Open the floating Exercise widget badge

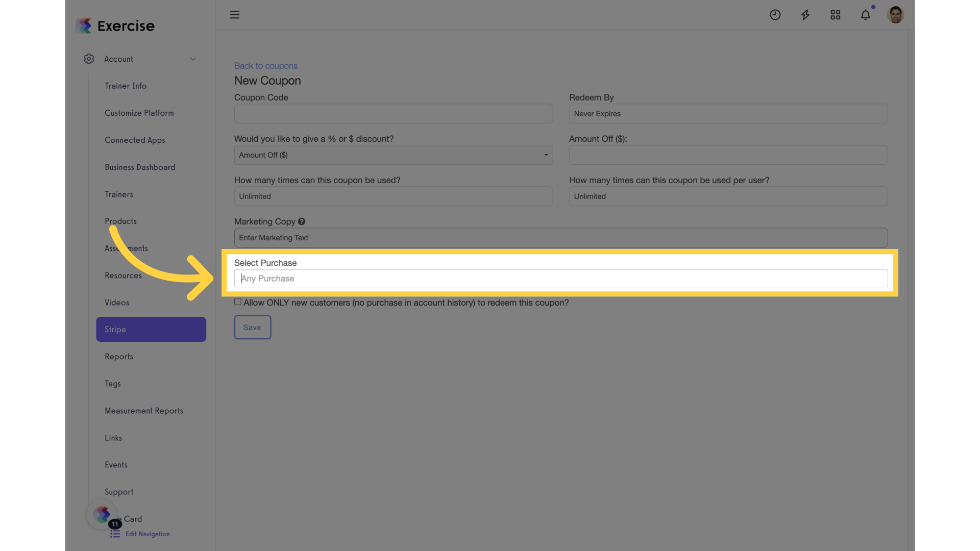coord(102,514)
